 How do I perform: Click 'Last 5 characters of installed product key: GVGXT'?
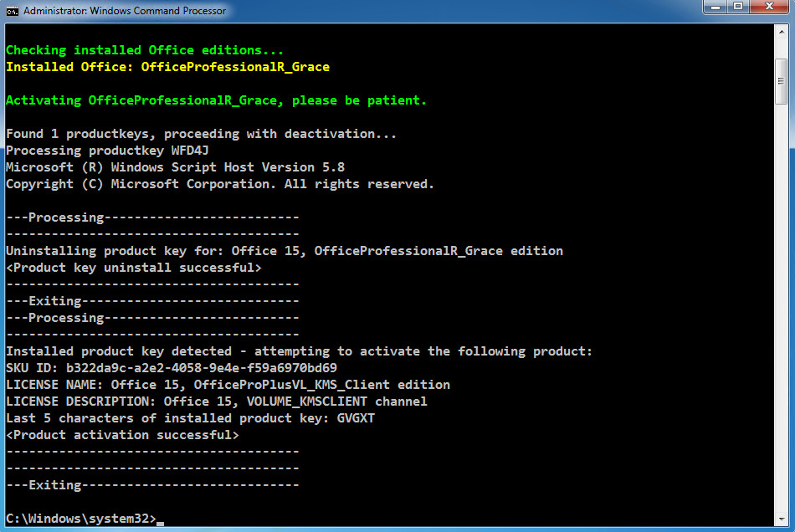[x=190, y=418]
